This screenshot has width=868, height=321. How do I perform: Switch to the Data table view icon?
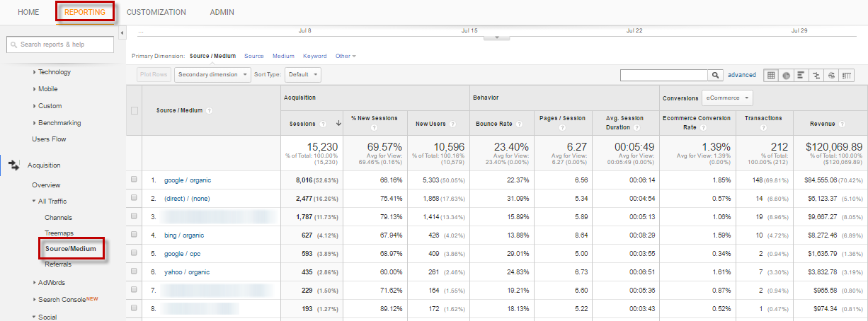[x=771, y=75]
